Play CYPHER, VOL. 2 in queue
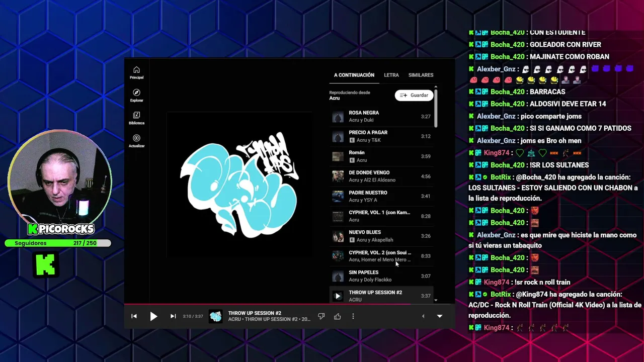The width and height of the screenshot is (644, 362). (x=381, y=256)
